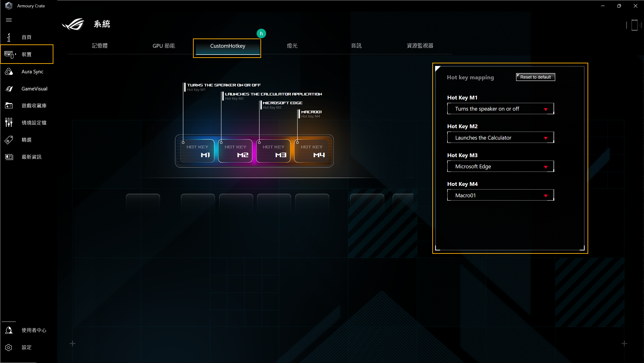Switch to the GPU 節能 tab
The width and height of the screenshot is (644, 363).
click(164, 46)
